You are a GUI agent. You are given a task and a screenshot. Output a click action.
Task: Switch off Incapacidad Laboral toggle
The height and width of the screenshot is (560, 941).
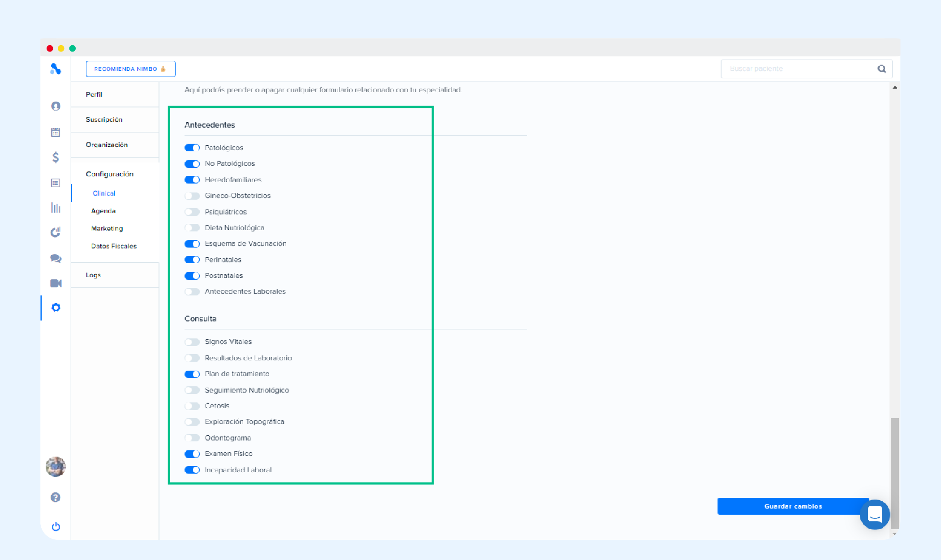click(x=192, y=470)
